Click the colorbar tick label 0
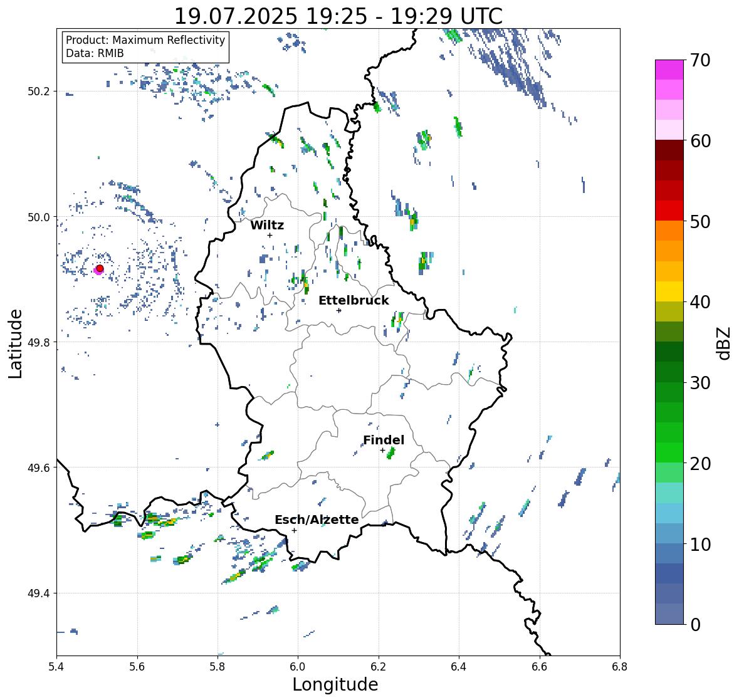This screenshot has height=700, width=739. [x=694, y=625]
